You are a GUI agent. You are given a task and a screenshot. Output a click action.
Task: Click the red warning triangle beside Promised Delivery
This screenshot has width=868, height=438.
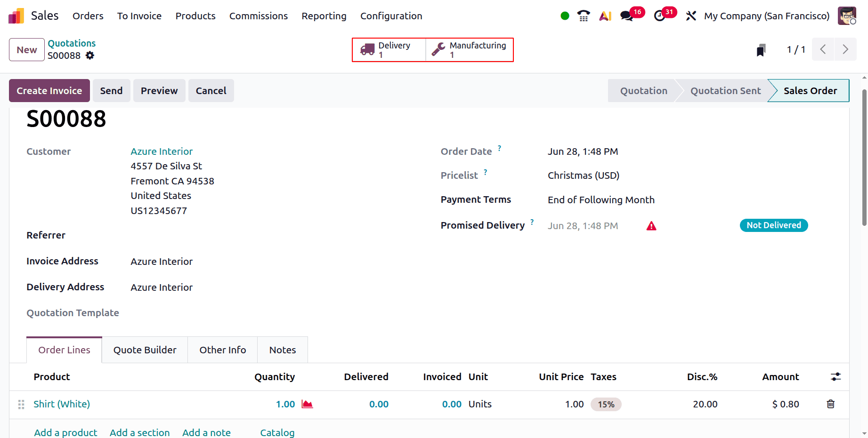[651, 226]
